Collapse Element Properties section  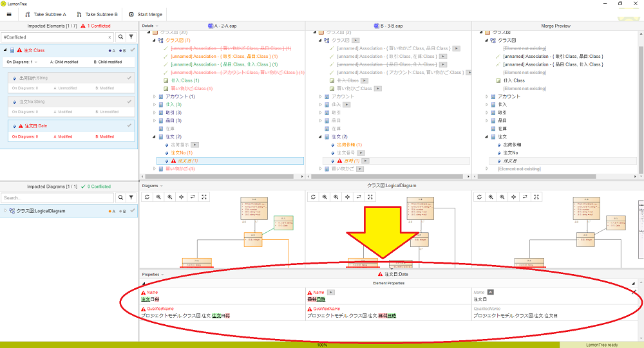[144, 284]
